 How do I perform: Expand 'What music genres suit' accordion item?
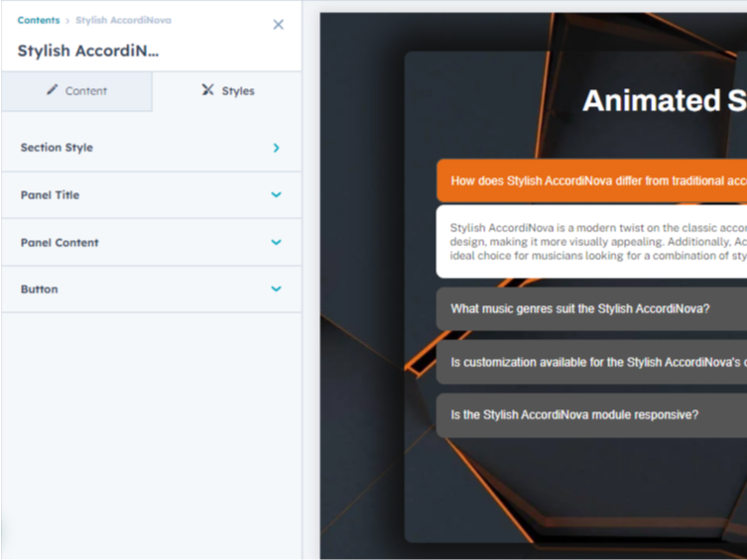580,309
